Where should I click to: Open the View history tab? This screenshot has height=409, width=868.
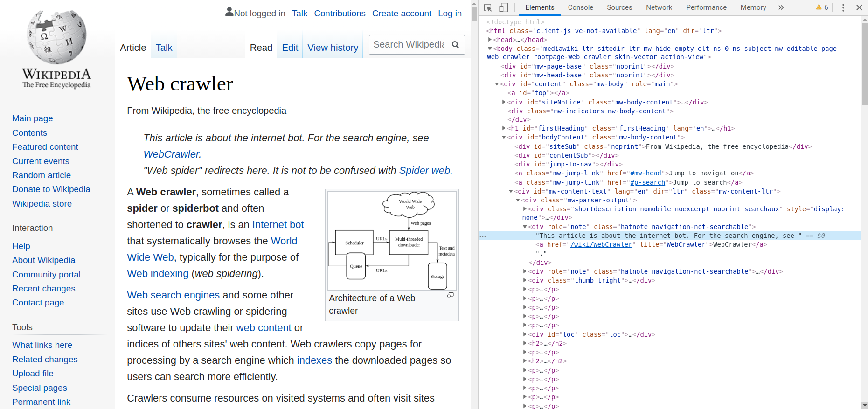coord(333,48)
